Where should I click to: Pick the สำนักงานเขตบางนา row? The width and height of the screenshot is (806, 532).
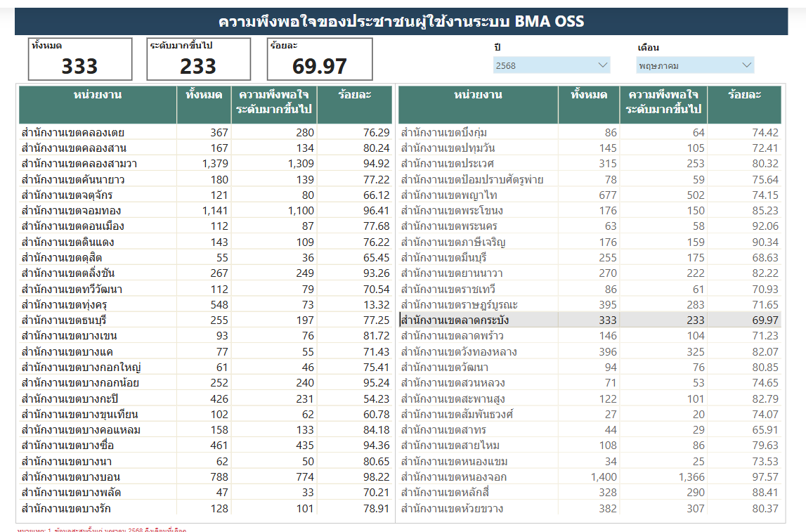point(206,461)
